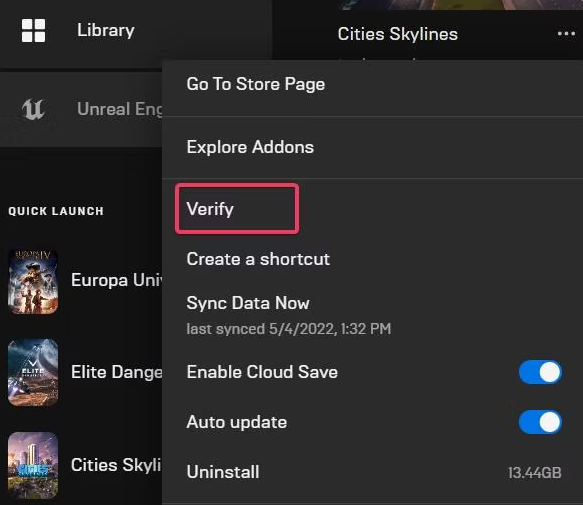Image resolution: width=583 pixels, height=505 pixels.
Task: Open the Library section label
Action: pos(106,30)
